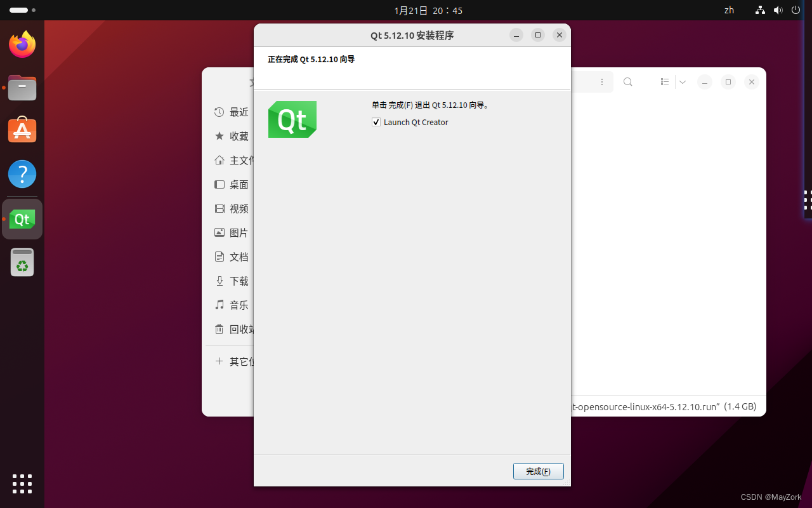Click the Qt logo in installer
The height and width of the screenshot is (508, 812).
point(292,119)
